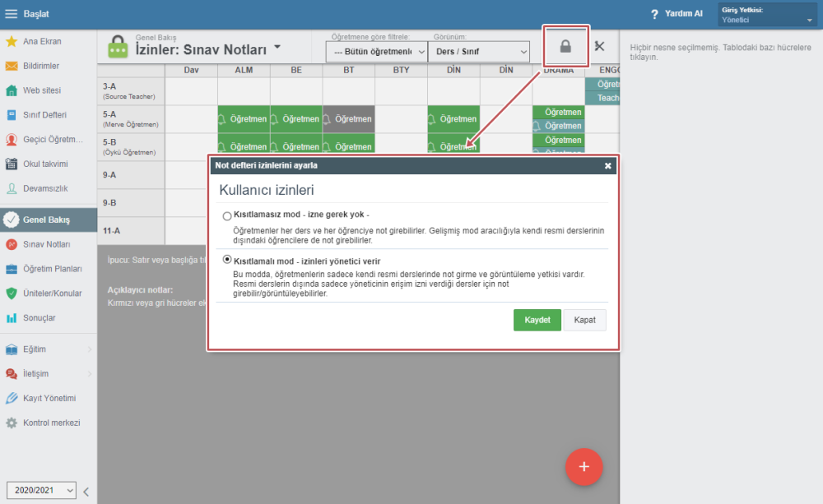Click the green lock icon by İzinler title

[118, 47]
